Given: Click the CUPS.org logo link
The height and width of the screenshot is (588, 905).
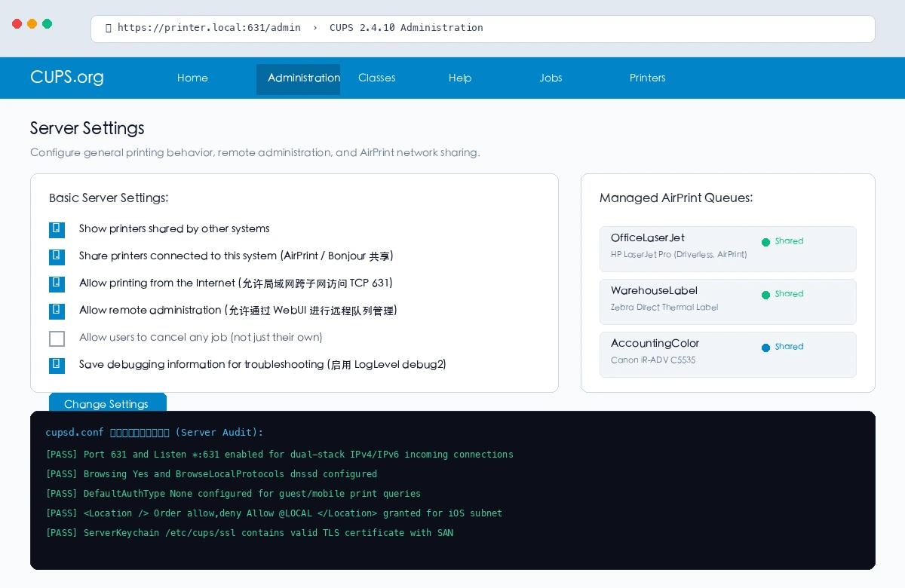Looking at the screenshot, I should click(x=67, y=78).
